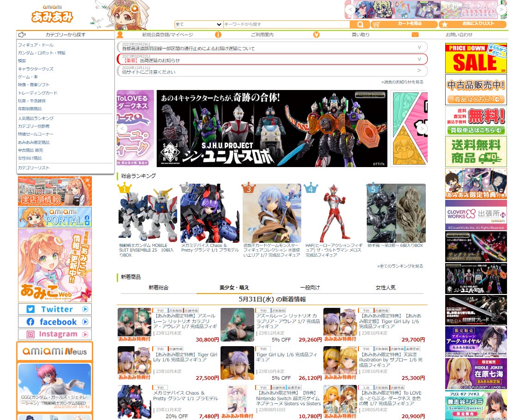The height and width of the screenshot is (420, 525).
Task: Expand the 首都高速道路 delivery delay notice
Action: pos(272,47)
